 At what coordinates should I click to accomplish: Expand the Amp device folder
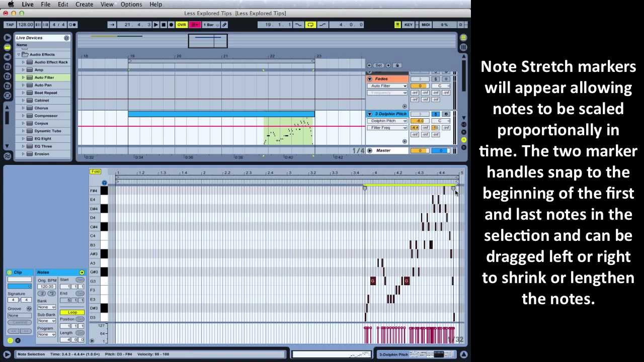[23, 70]
